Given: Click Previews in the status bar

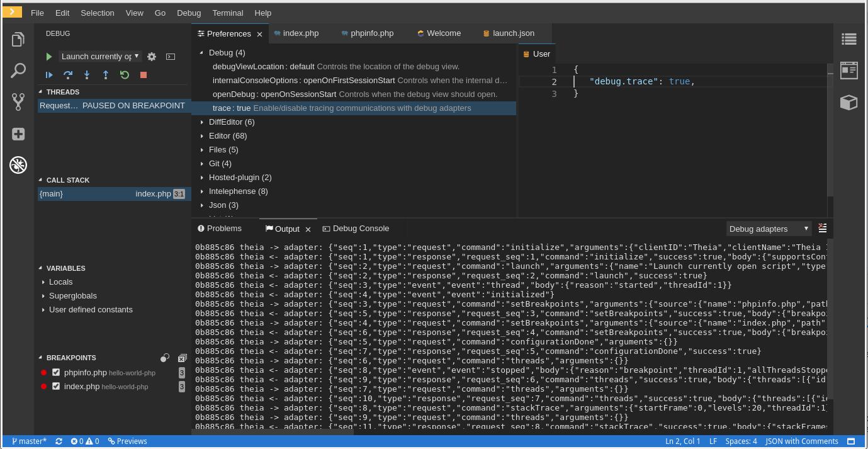Looking at the screenshot, I should tap(127, 441).
